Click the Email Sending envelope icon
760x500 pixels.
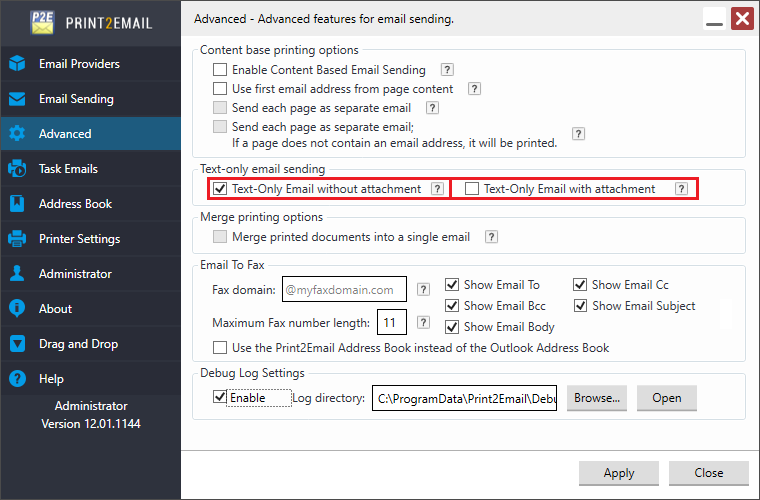[17, 99]
